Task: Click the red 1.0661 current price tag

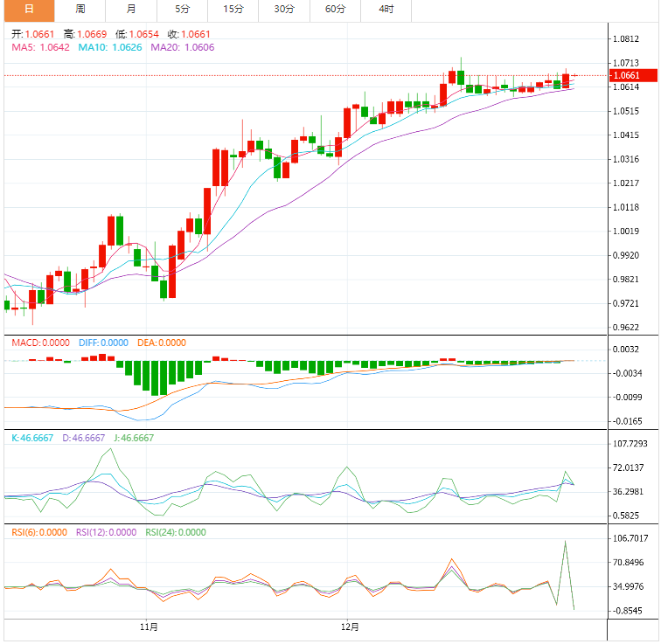Action: [625, 75]
